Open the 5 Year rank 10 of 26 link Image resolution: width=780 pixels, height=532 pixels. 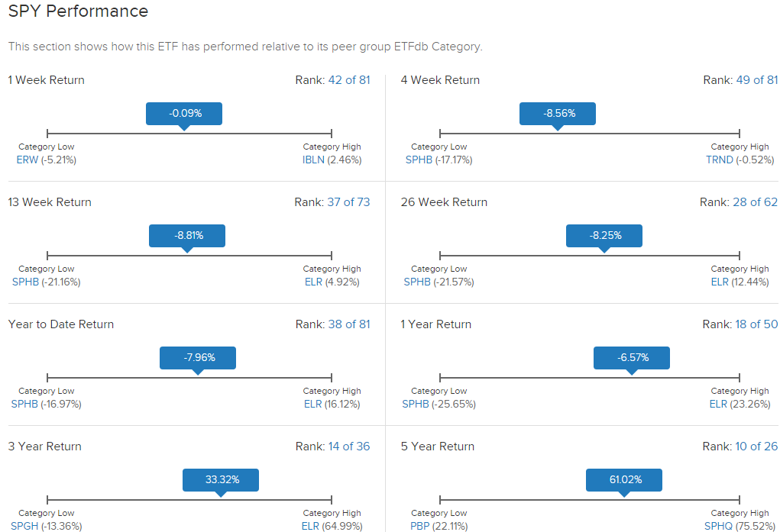click(x=756, y=447)
